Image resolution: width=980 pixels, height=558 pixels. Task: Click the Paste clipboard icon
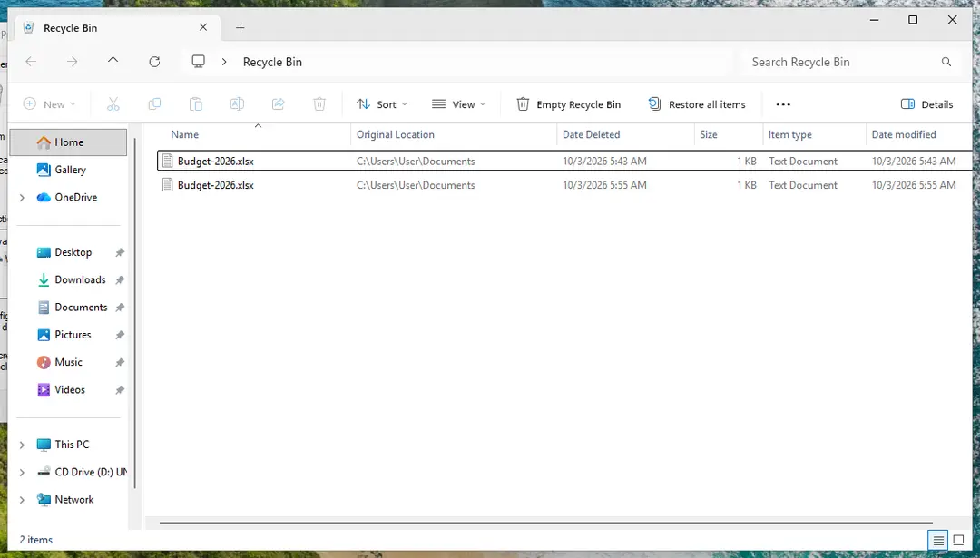[196, 104]
